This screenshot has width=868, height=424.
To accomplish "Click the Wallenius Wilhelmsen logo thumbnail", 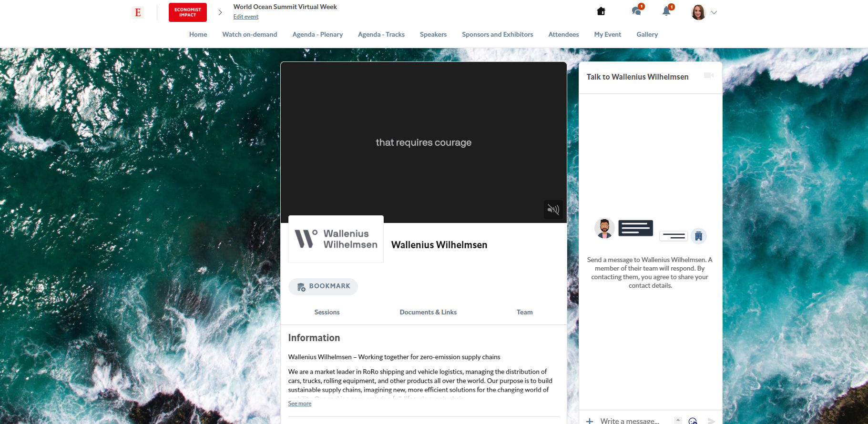I will point(336,239).
